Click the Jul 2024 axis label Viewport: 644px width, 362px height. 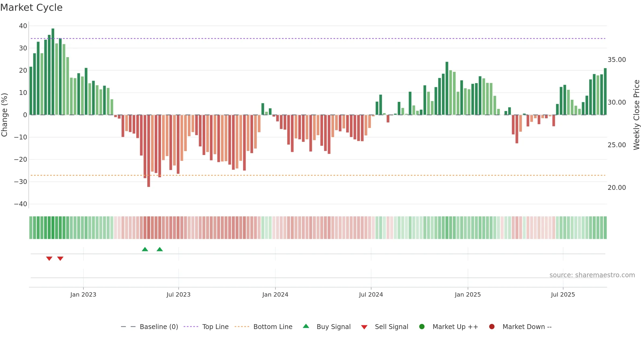pos(371,294)
